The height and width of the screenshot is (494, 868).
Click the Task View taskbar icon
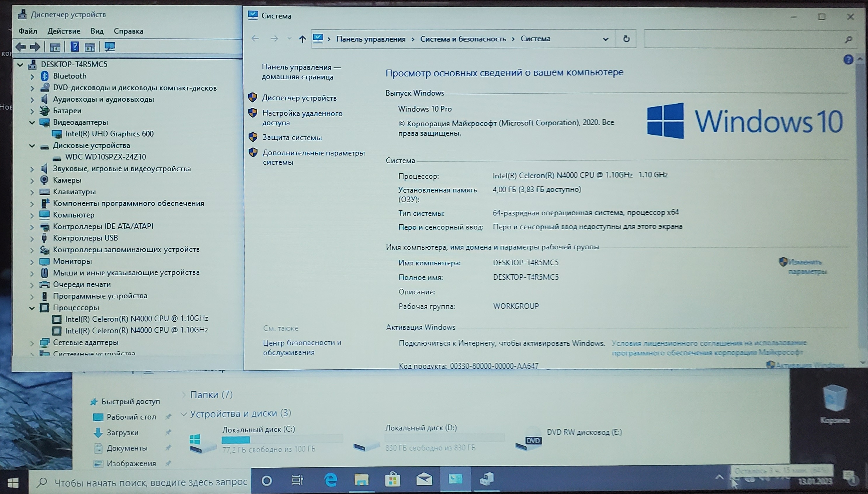pyautogui.click(x=298, y=480)
